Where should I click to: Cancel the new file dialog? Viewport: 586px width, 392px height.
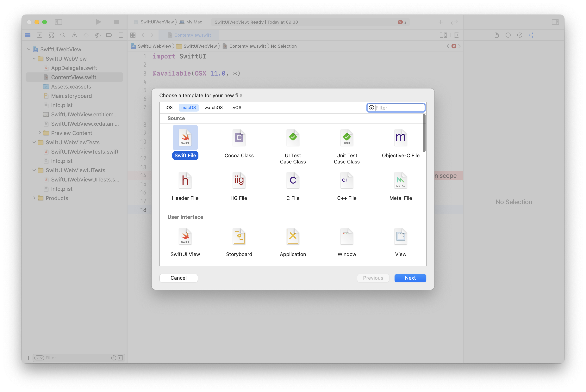tap(179, 278)
